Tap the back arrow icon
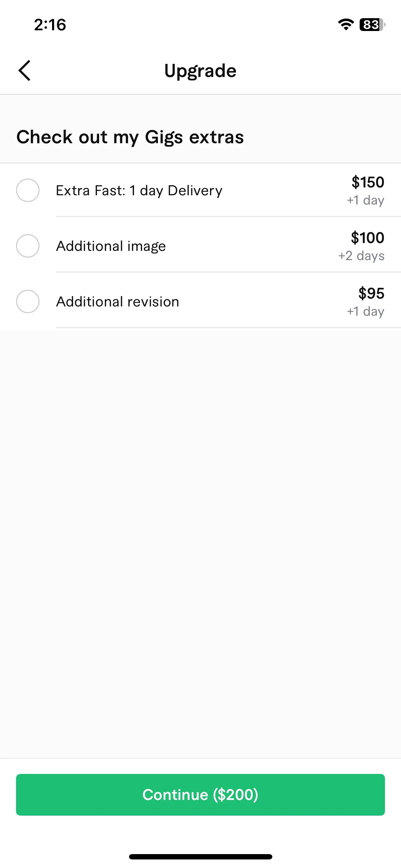 24,71
